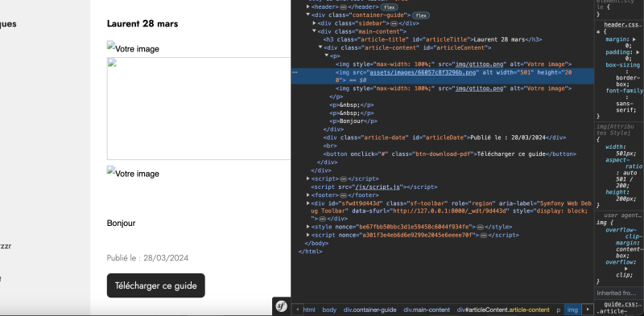
Task: Click the Télécharger ce guide button
Action: click(156, 285)
